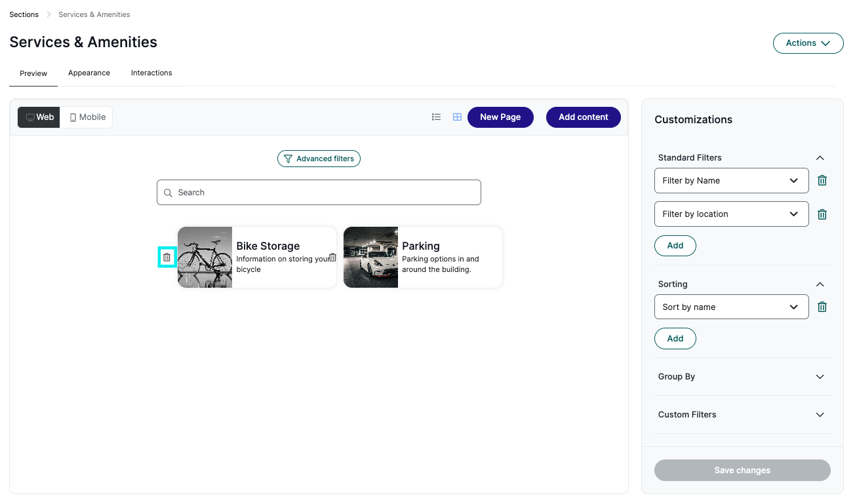Open the Filter by location dropdown
This screenshot has height=504, width=855.
click(x=731, y=214)
